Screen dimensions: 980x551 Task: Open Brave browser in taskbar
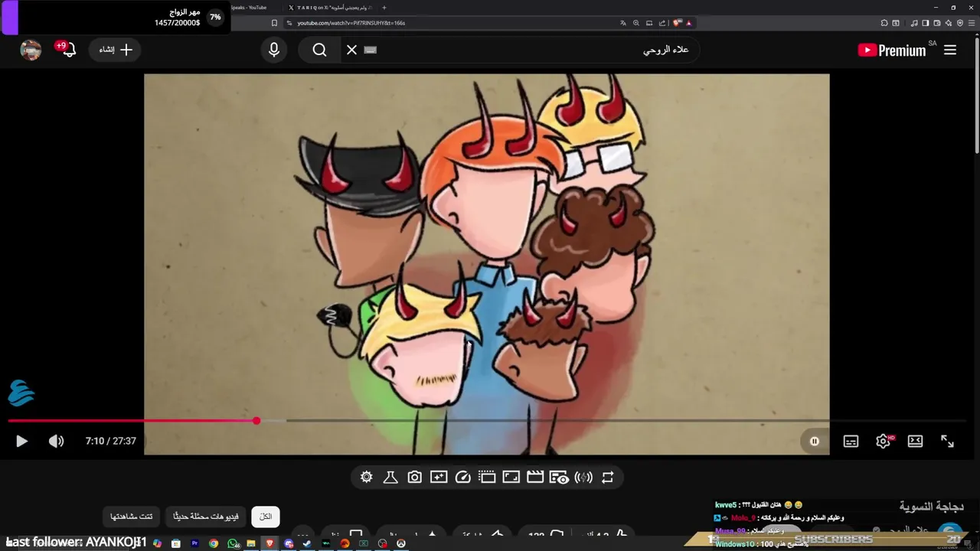270,543
